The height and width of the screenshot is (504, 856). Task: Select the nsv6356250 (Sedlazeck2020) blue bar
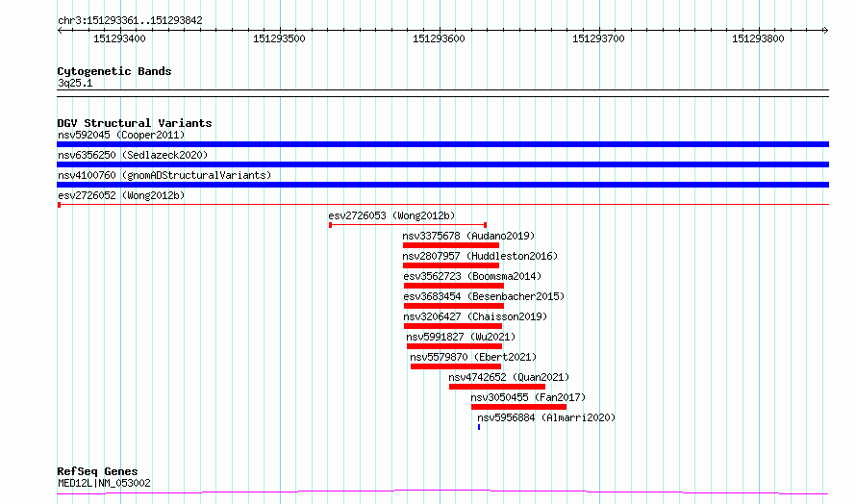442,164
